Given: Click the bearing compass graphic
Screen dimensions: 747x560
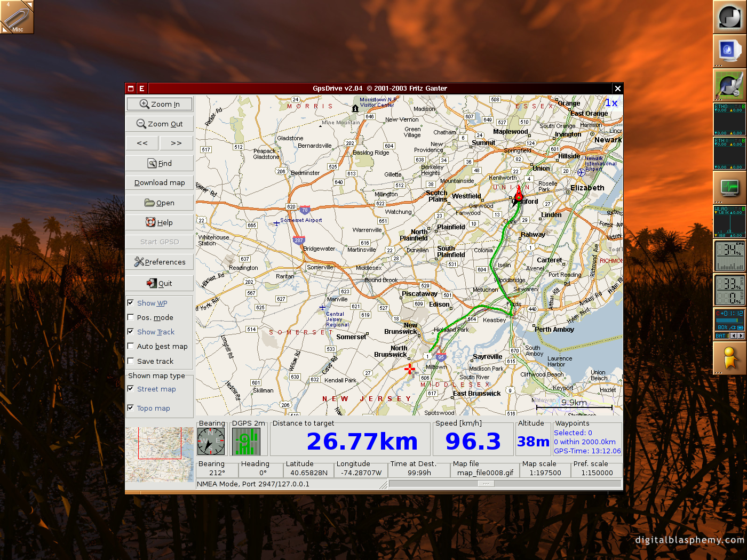Looking at the screenshot, I should (211, 442).
